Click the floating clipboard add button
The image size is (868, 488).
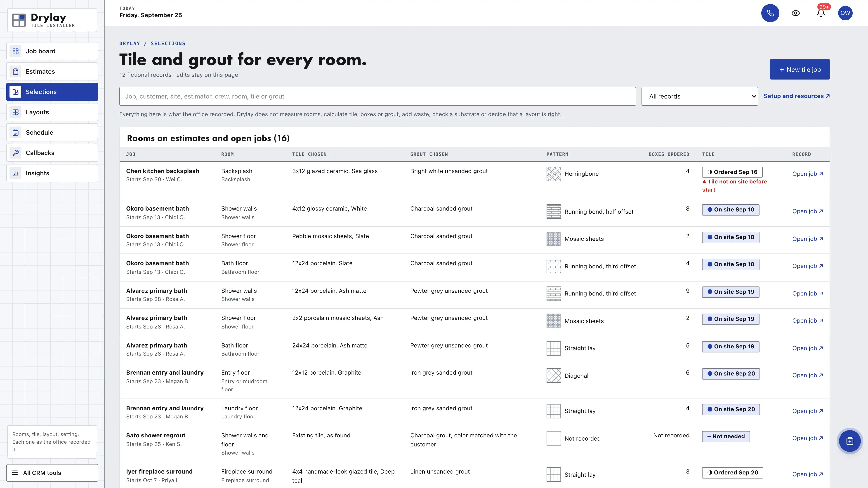pyautogui.click(x=849, y=441)
